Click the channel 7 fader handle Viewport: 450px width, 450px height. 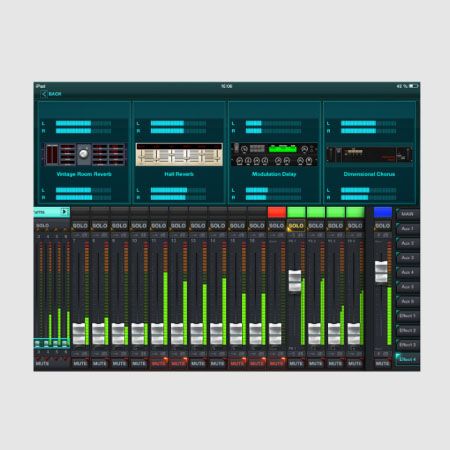(79, 333)
